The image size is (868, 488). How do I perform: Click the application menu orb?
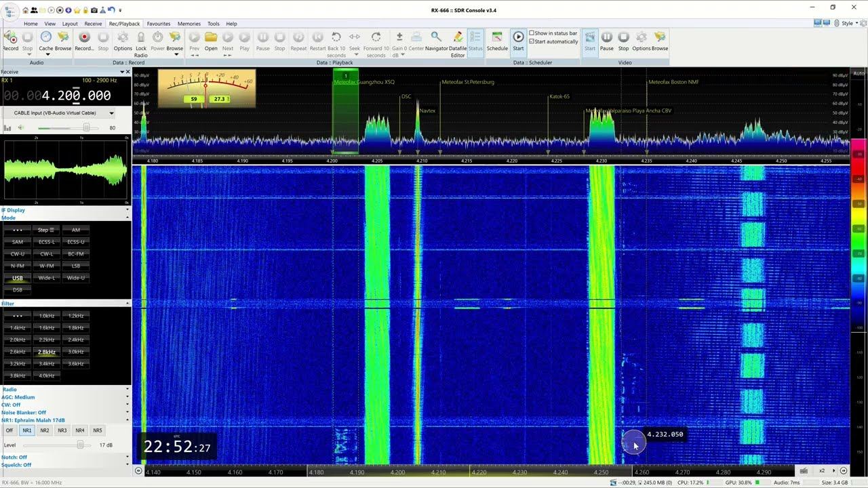[10, 13]
